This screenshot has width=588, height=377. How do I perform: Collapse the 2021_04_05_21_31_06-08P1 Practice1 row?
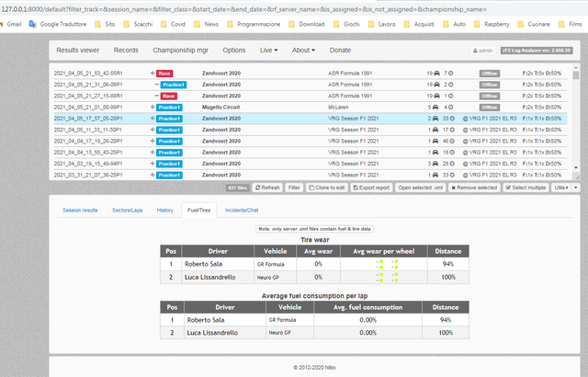click(x=157, y=85)
